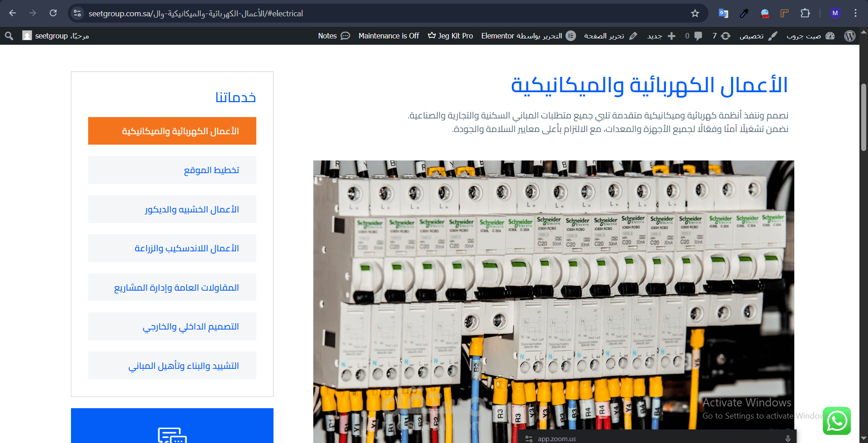Click the WhatsApp chat floating button
Image resolution: width=868 pixels, height=443 pixels.
click(x=837, y=421)
